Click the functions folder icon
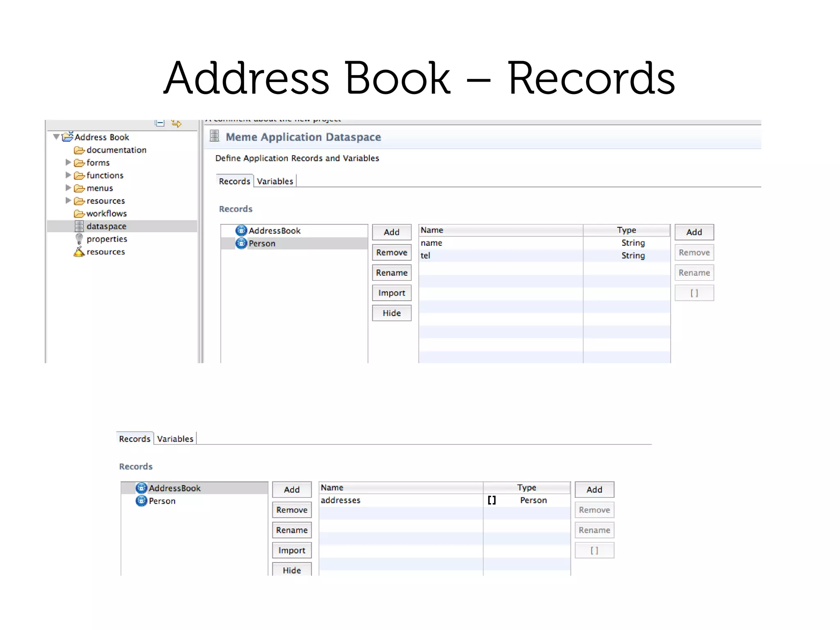The height and width of the screenshot is (630, 840). [79, 175]
